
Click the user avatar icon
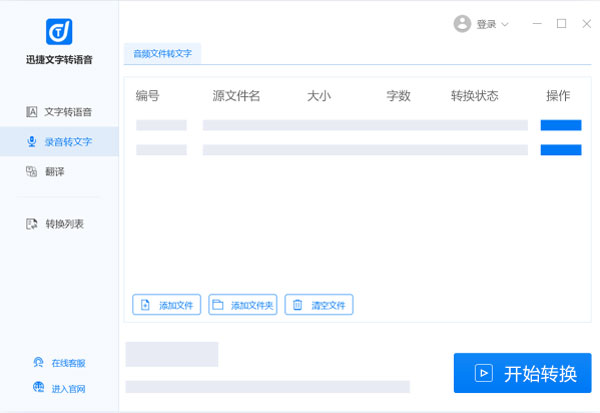(x=462, y=24)
